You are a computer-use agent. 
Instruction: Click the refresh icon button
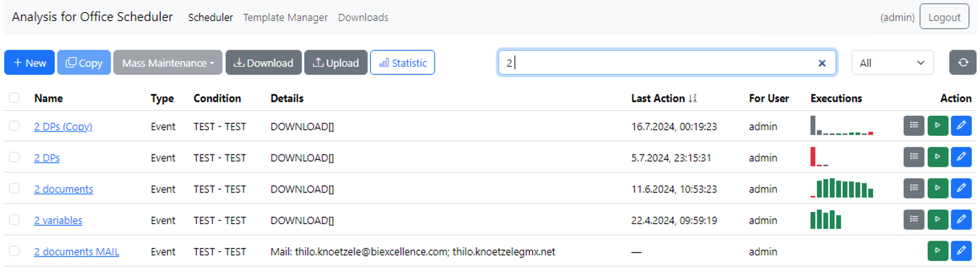tap(962, 63)
